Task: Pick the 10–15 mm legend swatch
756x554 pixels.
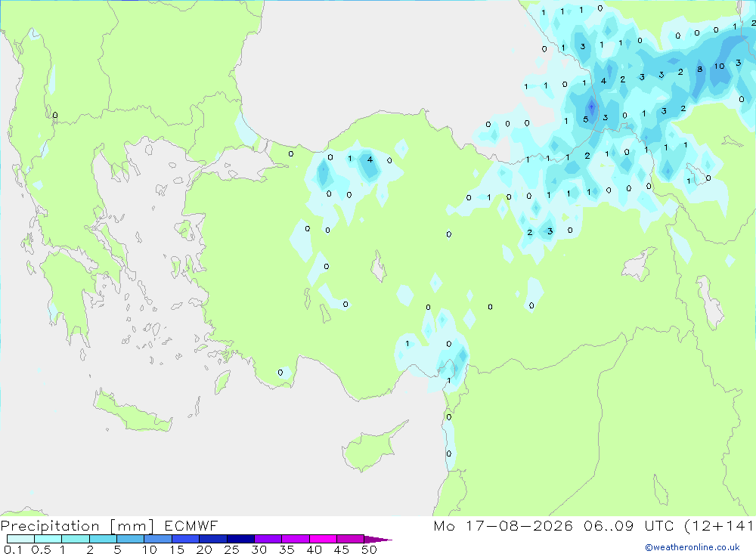Action: pyautogui.click(x=158, y=539)
